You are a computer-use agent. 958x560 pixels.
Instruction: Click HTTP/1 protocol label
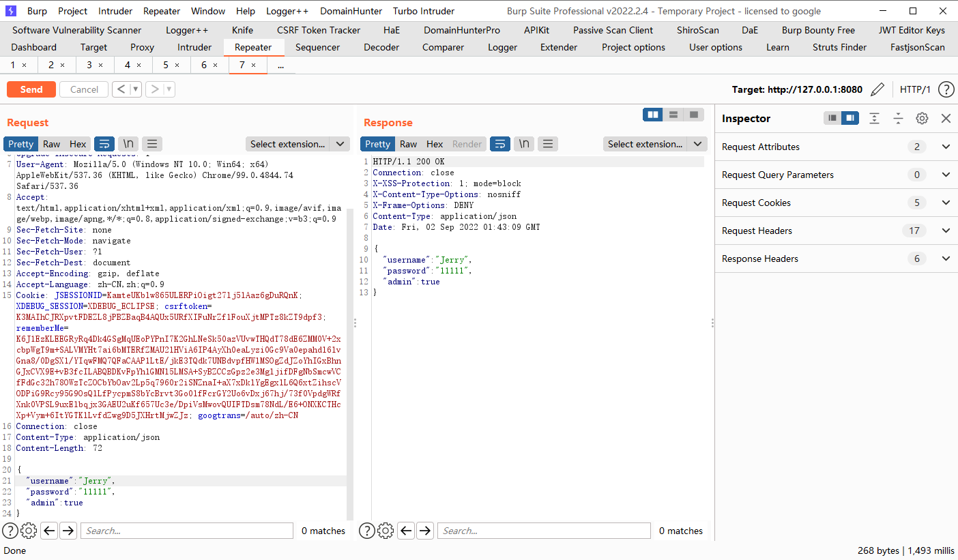(x=915, y=89)
